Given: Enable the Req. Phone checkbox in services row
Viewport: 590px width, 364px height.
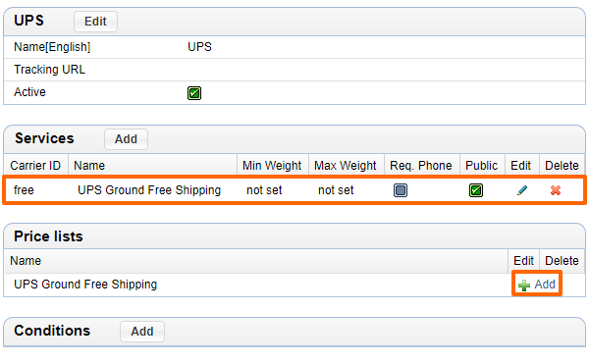Looking at the screenshot, I should pyautogui.click(x=401, y=190).
